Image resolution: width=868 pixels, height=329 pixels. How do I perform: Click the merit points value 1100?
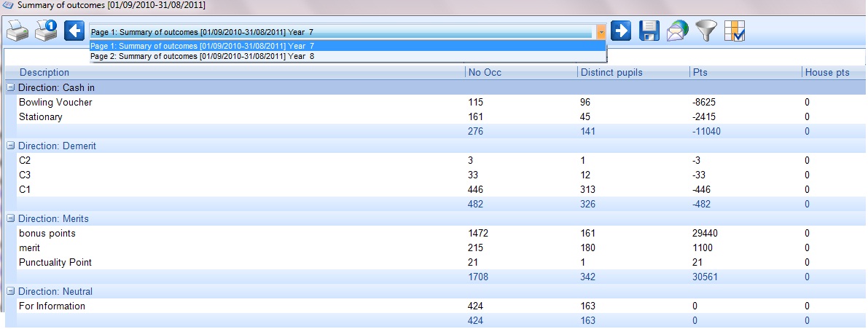tap(703, 247)
